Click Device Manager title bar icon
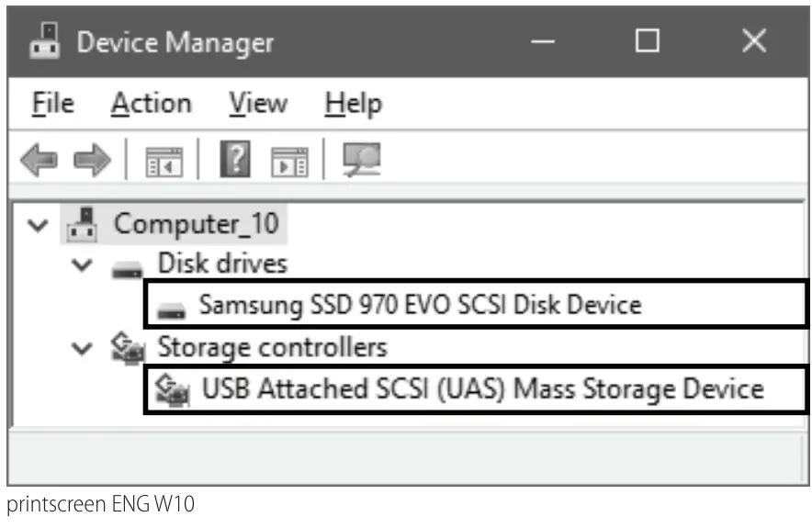 click(x=43, y=41)
